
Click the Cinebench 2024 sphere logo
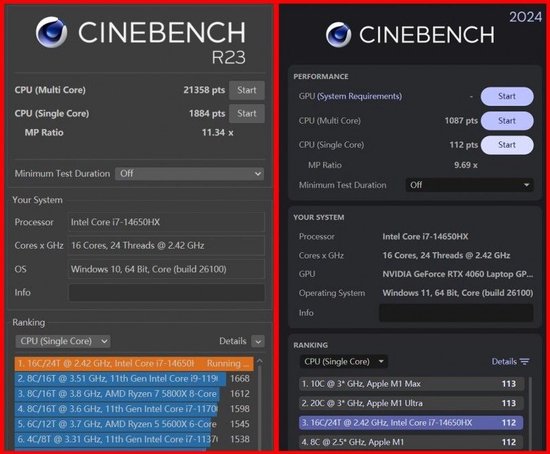coord(338,34)
